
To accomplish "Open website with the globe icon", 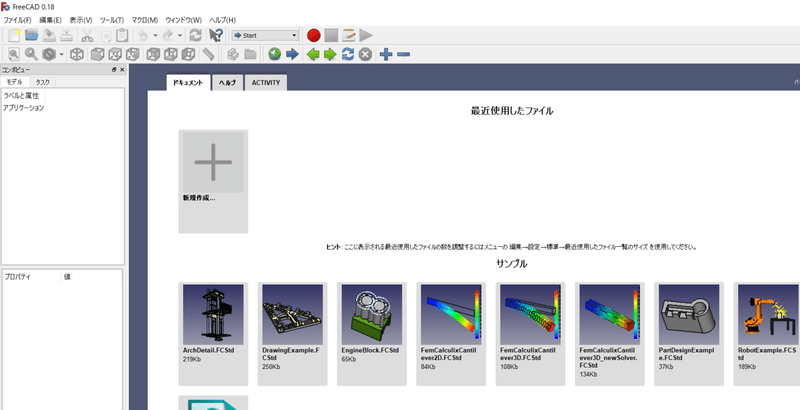I will (274, 54).
